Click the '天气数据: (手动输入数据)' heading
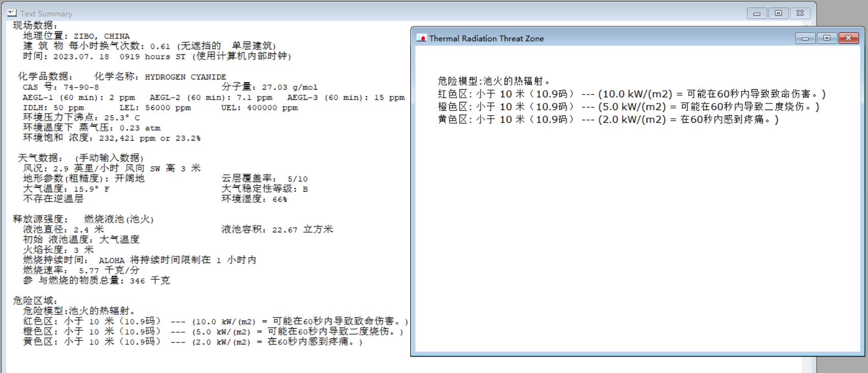The width and height of the screenshot is (868, 373). point(81,158)
